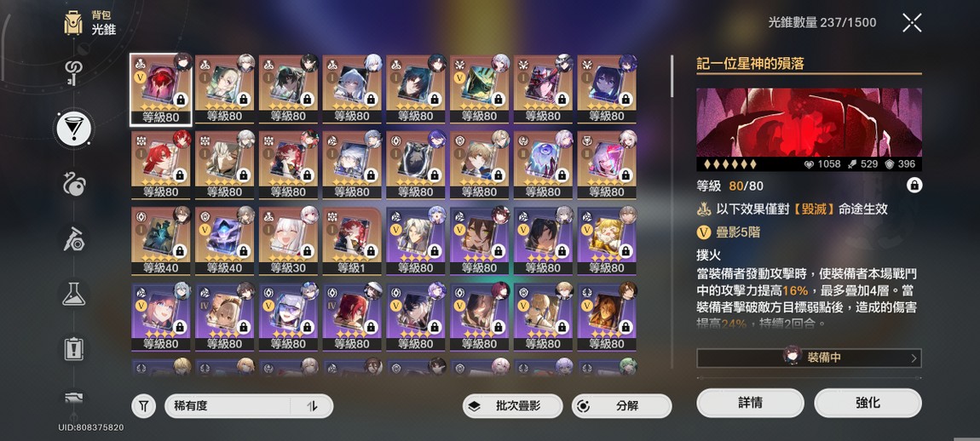Click the 分解 salvage button
Image resolution: width=980 pixels, height=441 pixels.
pyautogui.click(x=621, y=406)
